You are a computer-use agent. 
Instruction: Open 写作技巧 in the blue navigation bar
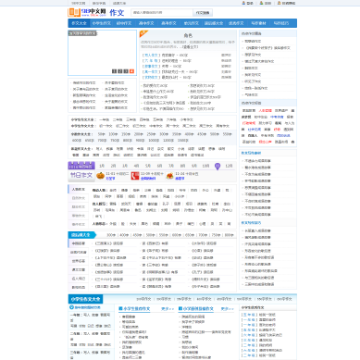(x=281, y=23)
